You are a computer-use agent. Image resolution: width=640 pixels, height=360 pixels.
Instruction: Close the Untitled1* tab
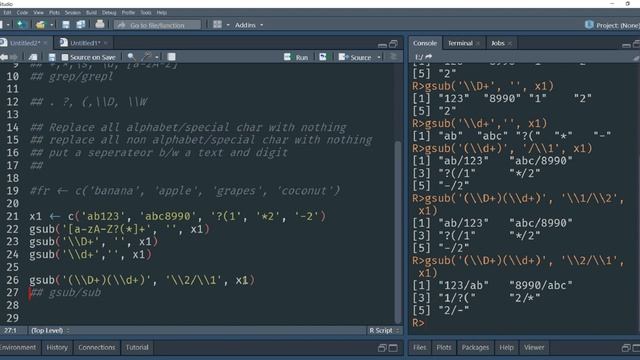[x=106, y=43]
